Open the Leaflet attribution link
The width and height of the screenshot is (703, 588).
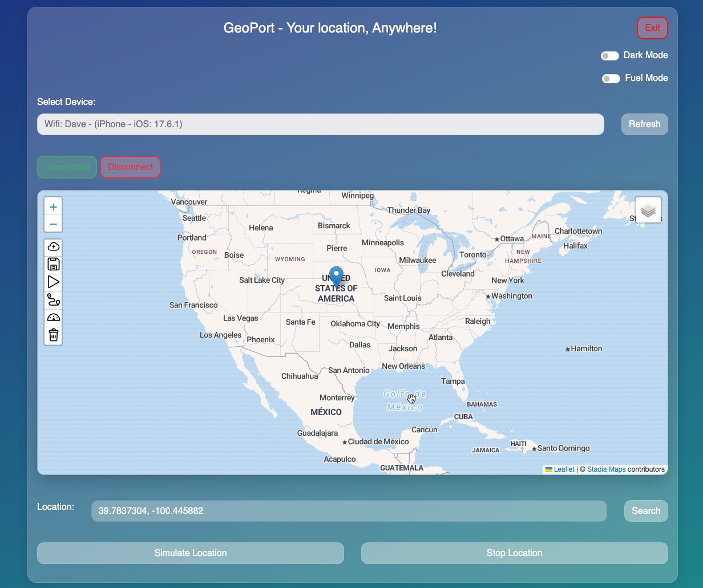click(564, 469)
